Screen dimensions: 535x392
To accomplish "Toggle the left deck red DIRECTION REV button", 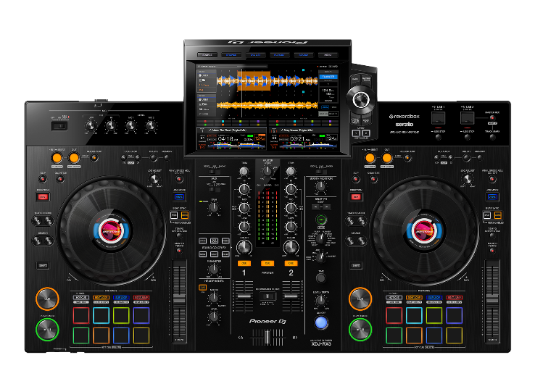I will (43, 196).
